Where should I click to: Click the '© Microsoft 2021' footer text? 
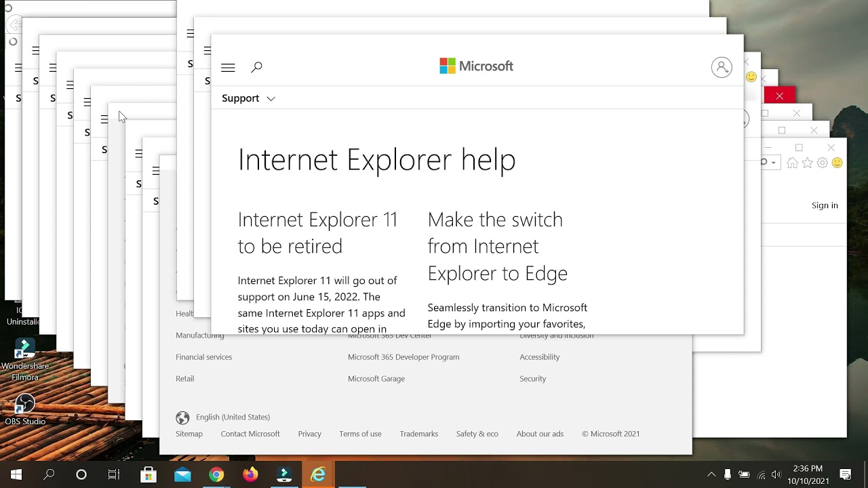tap(610, 434)
